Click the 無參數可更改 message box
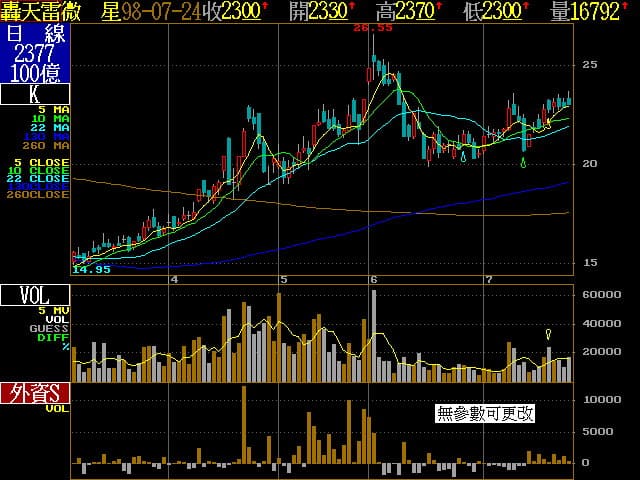 [x=485, y=412]
